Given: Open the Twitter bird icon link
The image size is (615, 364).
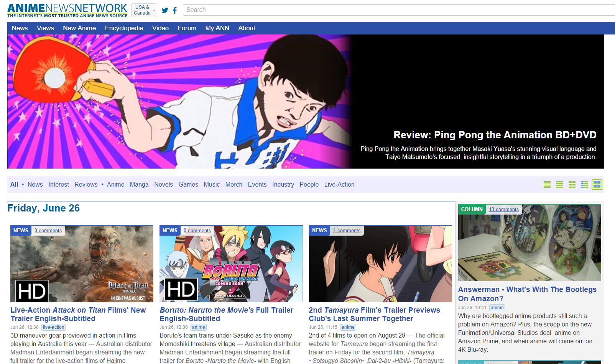Looking at the screenshot, I should pyautogui.click(x=165, y=10).
